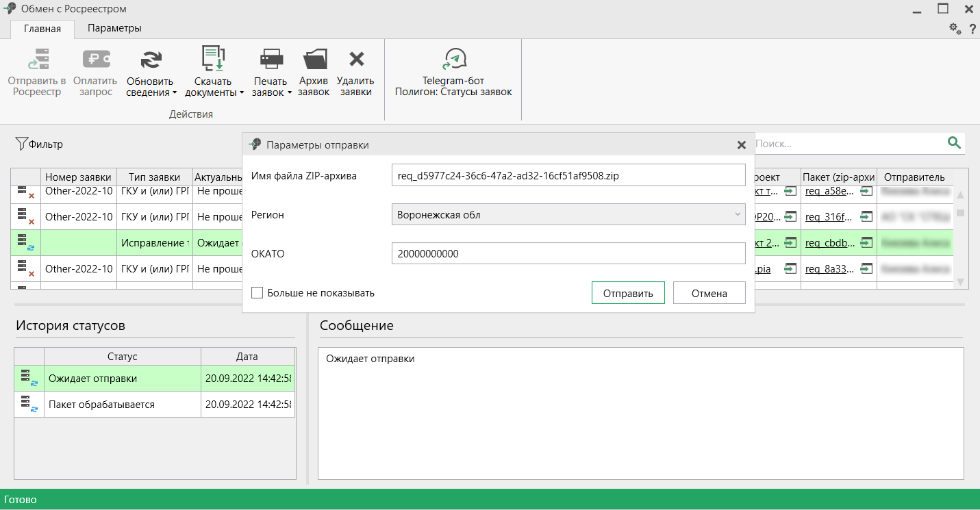Open Печать заявок dropdown
Image resolution: width=980 pixels, height=510 pixels.
click(x=289, y=92)
